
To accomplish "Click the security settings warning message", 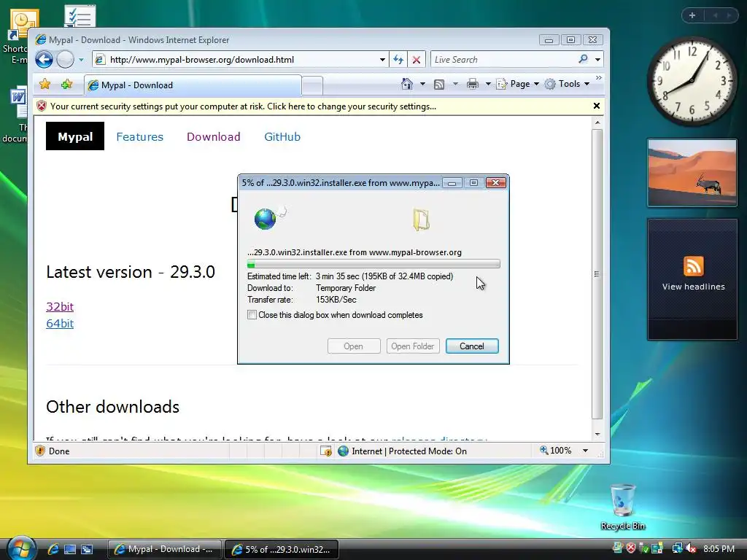I will click(x=243, y=106).
